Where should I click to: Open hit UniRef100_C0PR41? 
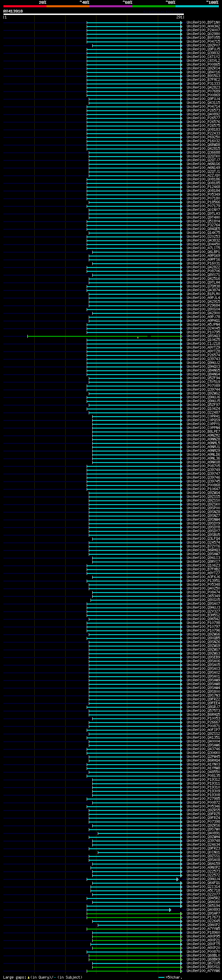(203, 416)
